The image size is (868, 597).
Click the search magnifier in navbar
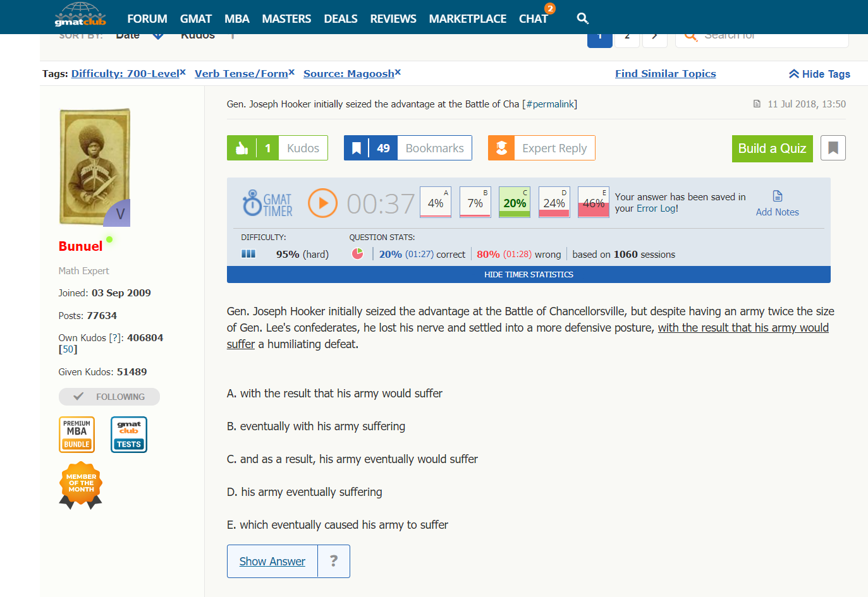click(x=582, y=18)
